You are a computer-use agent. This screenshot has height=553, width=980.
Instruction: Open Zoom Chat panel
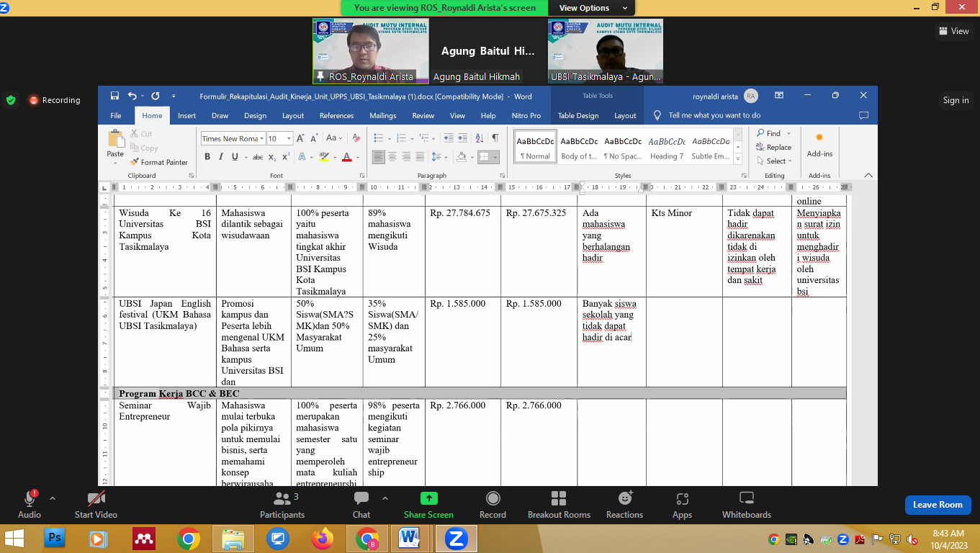click(x=361, y=505)
